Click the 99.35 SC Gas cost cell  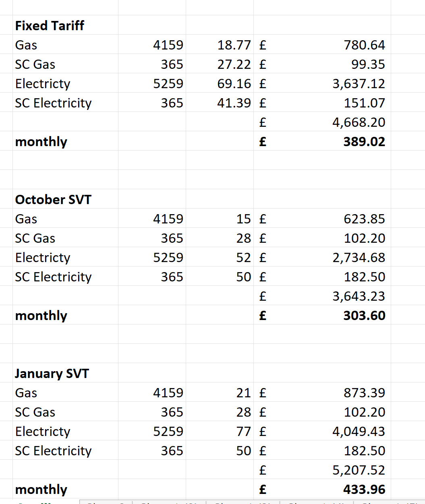point(368,64)
